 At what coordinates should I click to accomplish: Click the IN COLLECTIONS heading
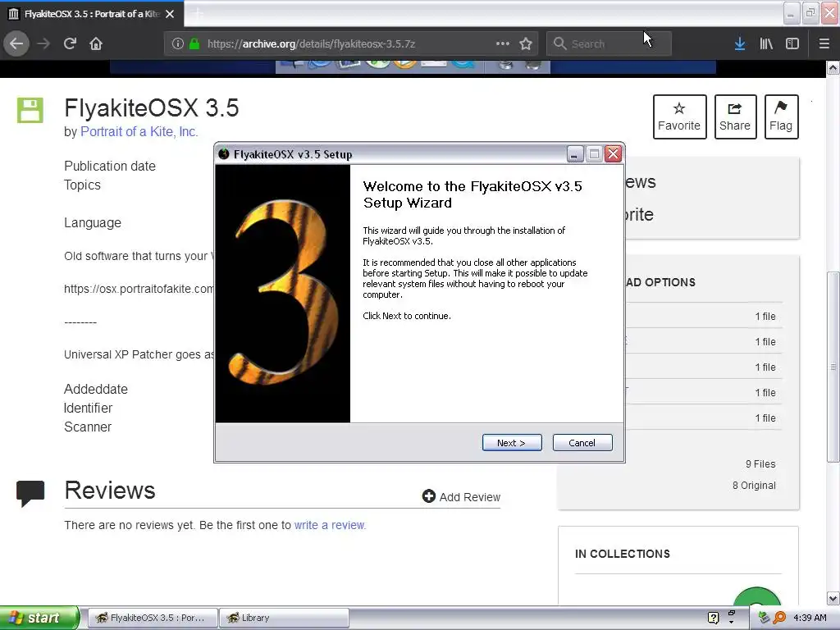[x=623, y=554]
